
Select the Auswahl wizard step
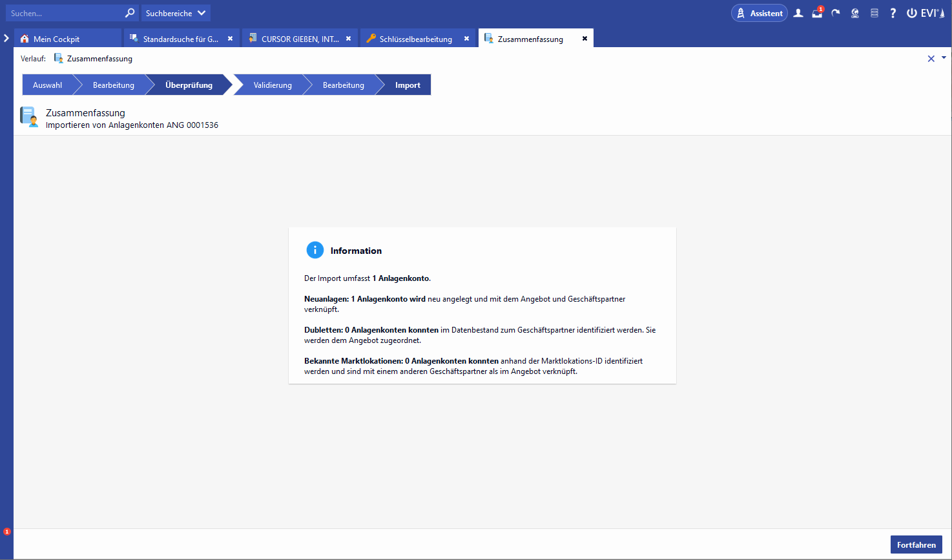click(x=47, y=85)
